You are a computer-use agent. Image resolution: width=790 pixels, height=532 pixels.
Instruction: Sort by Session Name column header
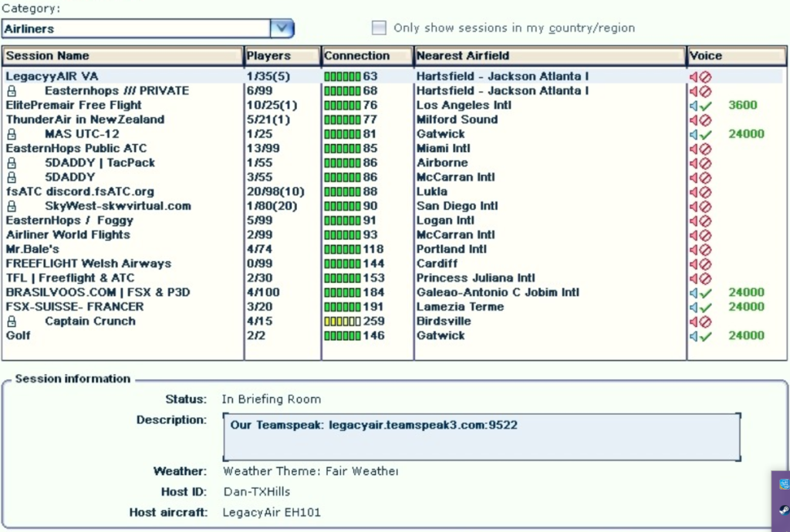[x=123, y=56]
